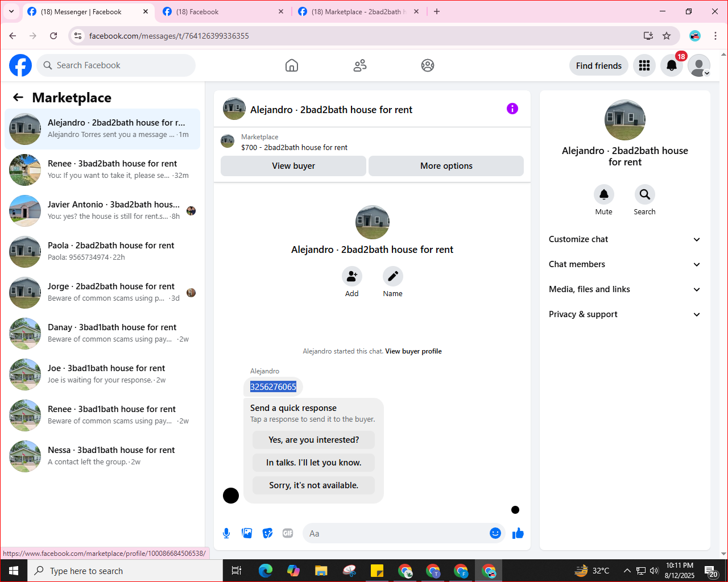This screenshot has height=582, width=728.
Task: Click More options button
Action: (446, 166)
